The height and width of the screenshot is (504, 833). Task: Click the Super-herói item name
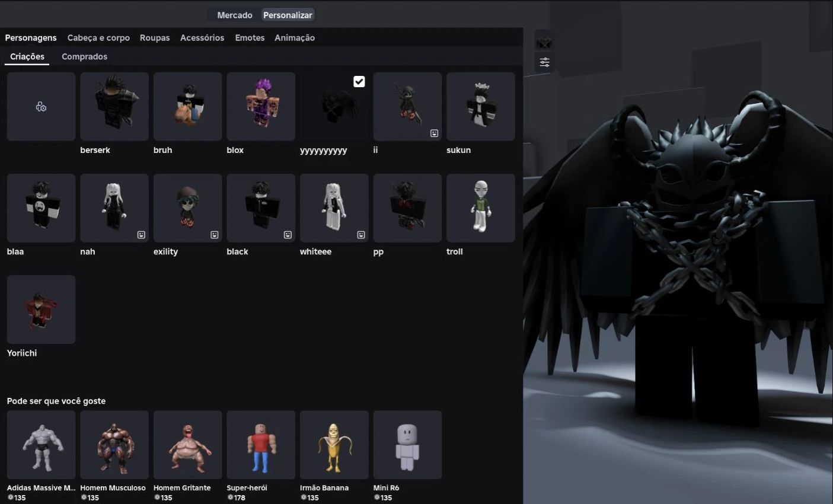click(247, 488)
